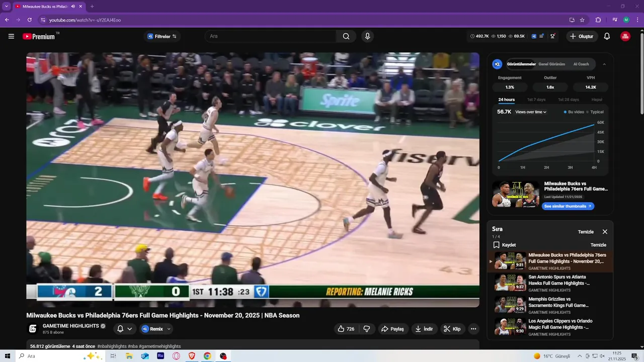Open the browser extensions puzzle icon
Viewport: 644px width, 362px height.
point(598,20)
